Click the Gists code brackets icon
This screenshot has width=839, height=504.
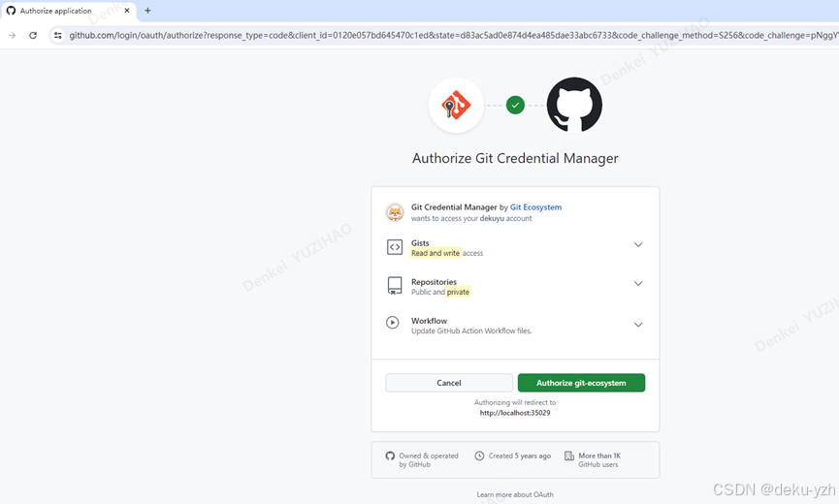[x=395, y=247]
